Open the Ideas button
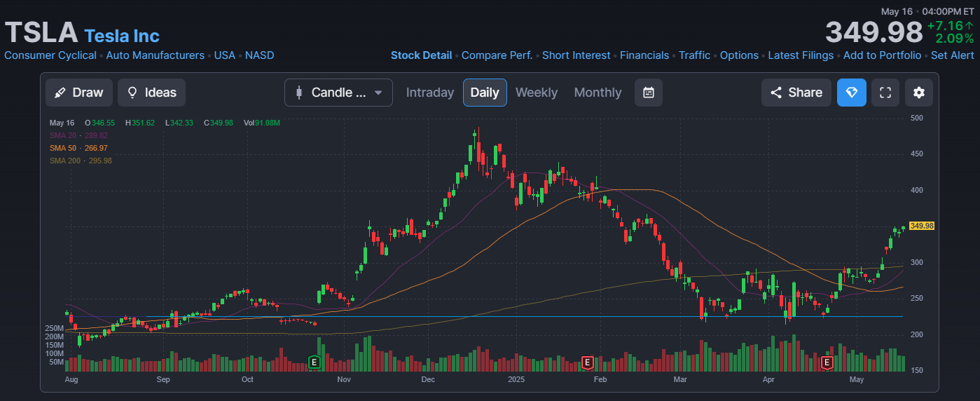 coord(152,93)
